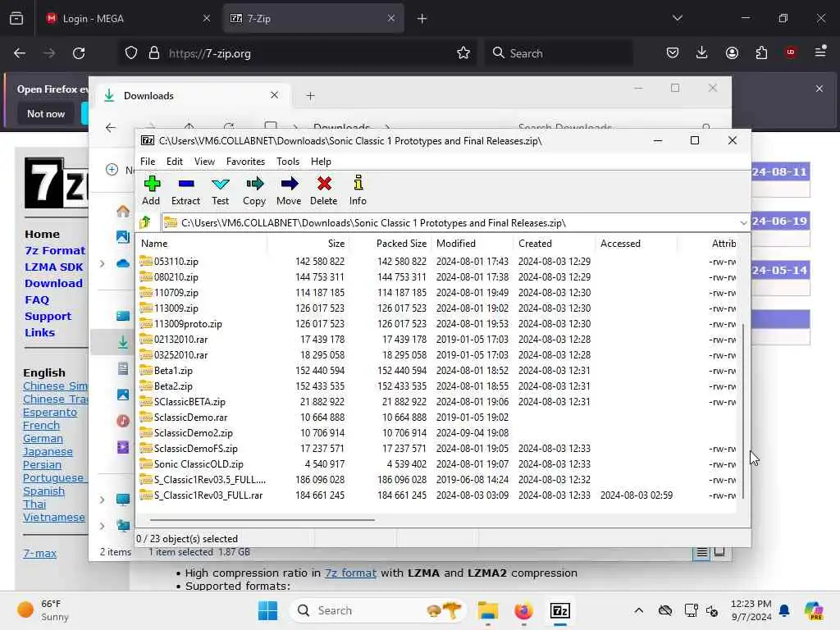
Task: Run Test on the archive via toolbar
Action: (220, 190)
